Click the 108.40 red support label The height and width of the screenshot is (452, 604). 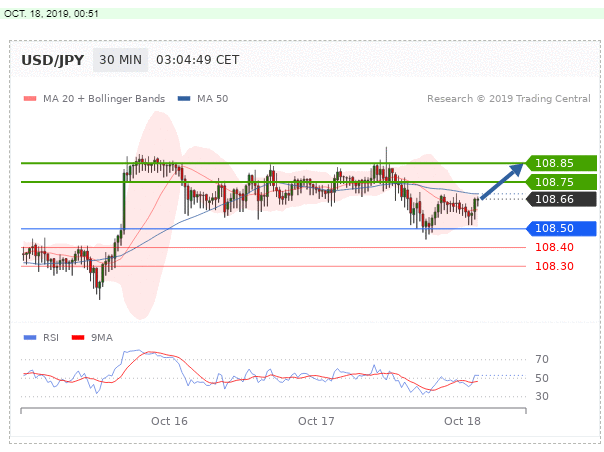(554, 247)
